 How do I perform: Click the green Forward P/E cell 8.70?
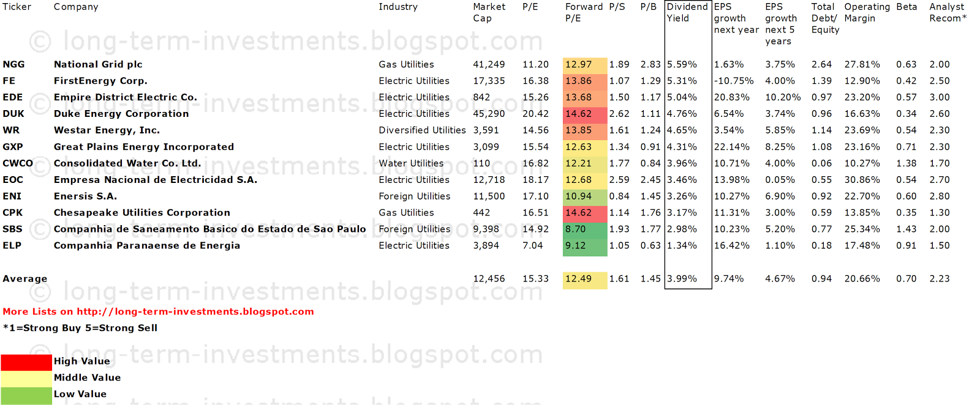tap(585, 229)
